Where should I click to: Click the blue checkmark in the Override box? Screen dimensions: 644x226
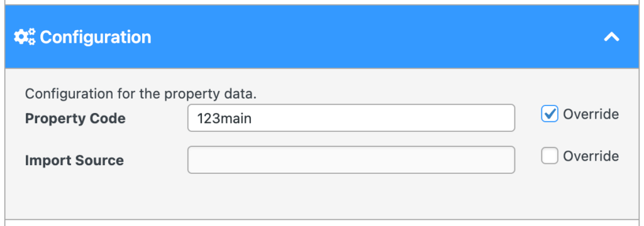coord(550,113)
